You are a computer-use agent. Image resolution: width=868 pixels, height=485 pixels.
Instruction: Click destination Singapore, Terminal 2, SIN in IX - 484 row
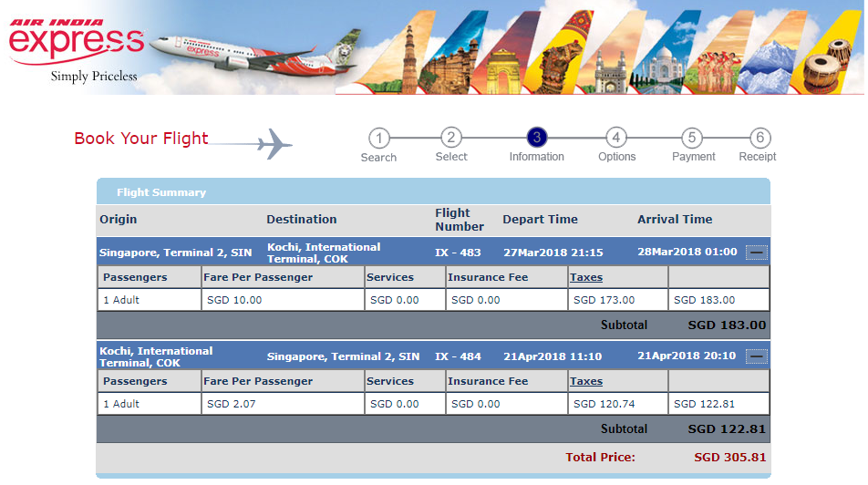343,356
